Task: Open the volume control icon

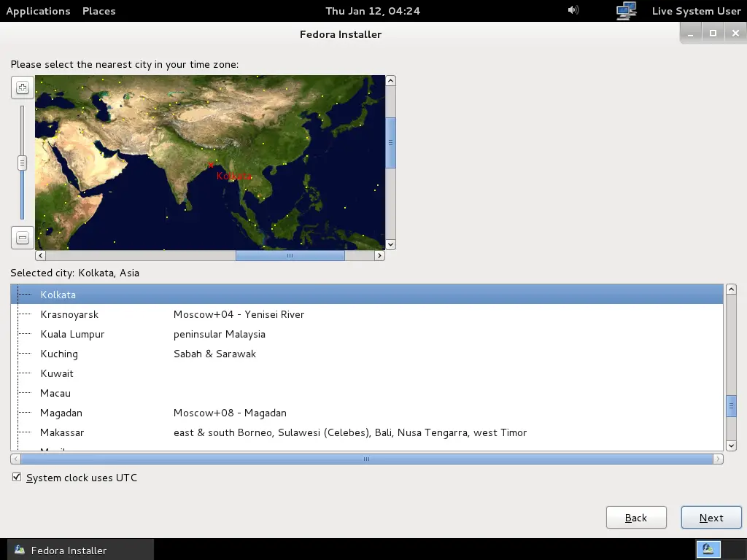Action: [573, 10]
